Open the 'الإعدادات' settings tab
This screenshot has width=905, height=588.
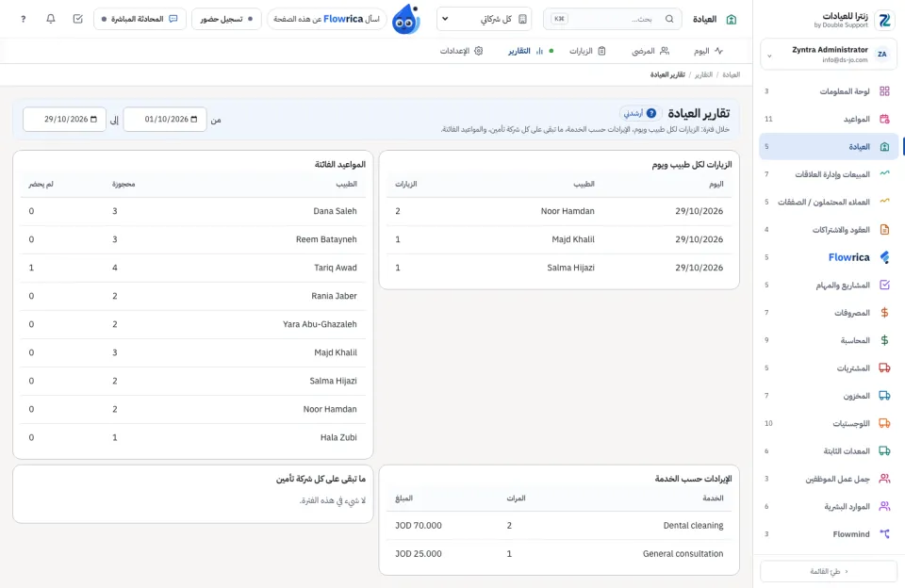(x=461, y=51)
